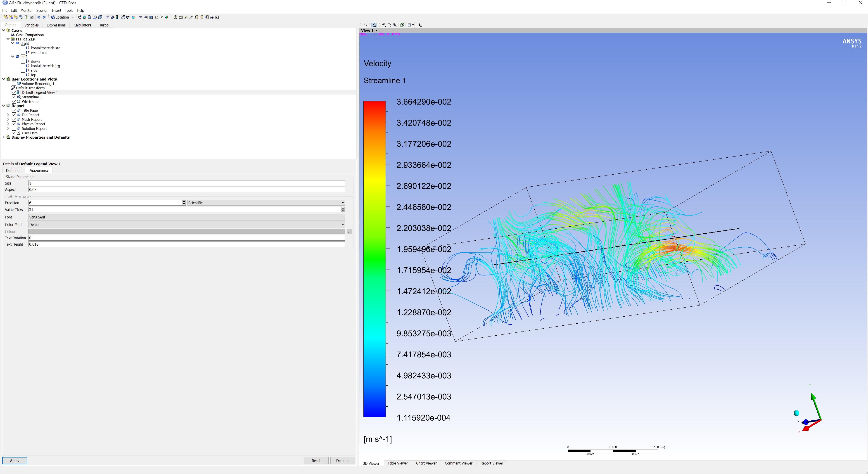The height and width of the screenshot is (474, 868).
Task: Click the Defaults button
Action: point(342,460)
